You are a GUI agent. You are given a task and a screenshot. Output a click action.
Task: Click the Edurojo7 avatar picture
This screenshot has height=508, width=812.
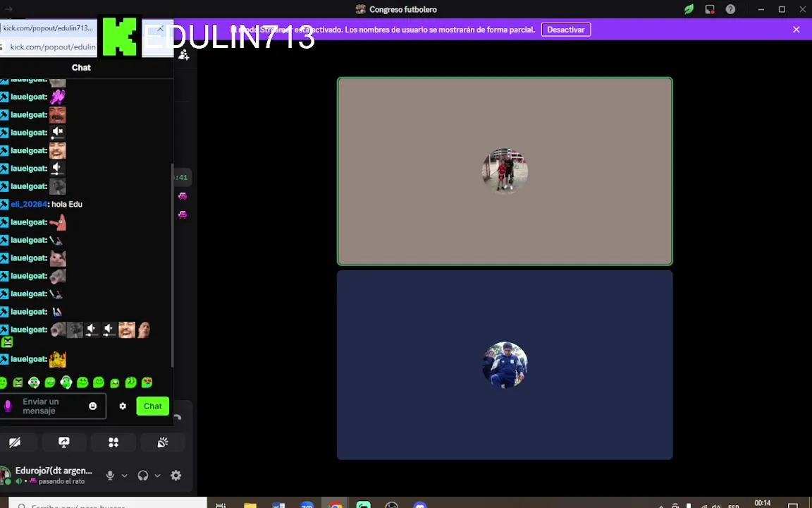coord(5,476)
